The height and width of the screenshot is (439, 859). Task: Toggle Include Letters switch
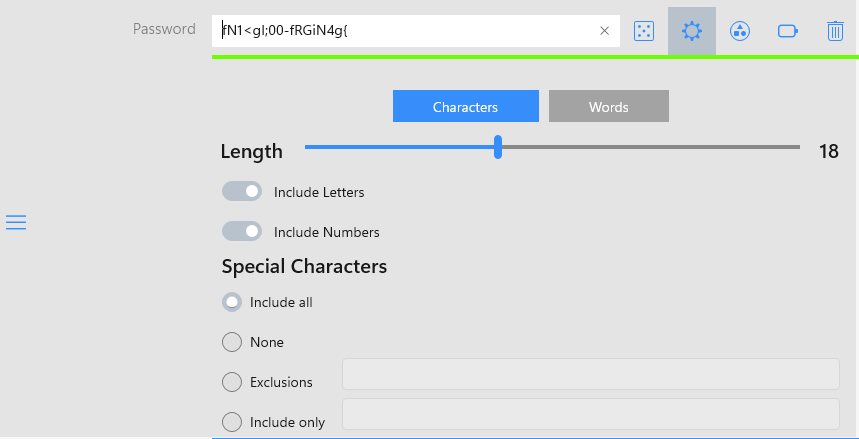tap(242, 191)
